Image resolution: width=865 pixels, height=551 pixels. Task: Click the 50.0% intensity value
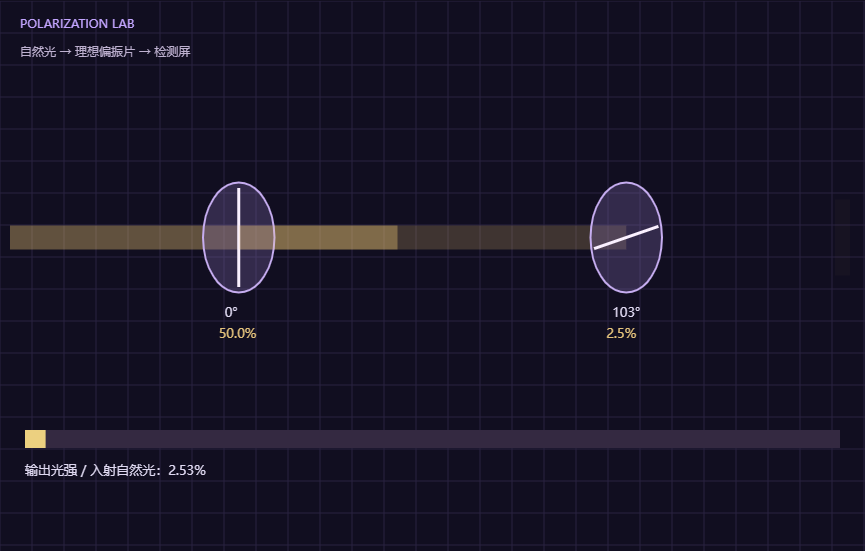pos(238,333)
